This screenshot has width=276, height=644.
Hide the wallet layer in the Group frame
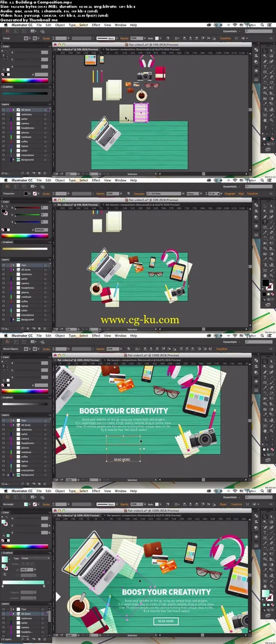4,119
